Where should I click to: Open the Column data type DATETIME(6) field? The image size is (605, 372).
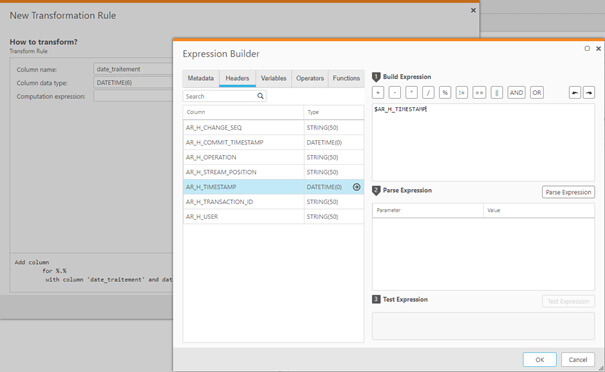133,83
